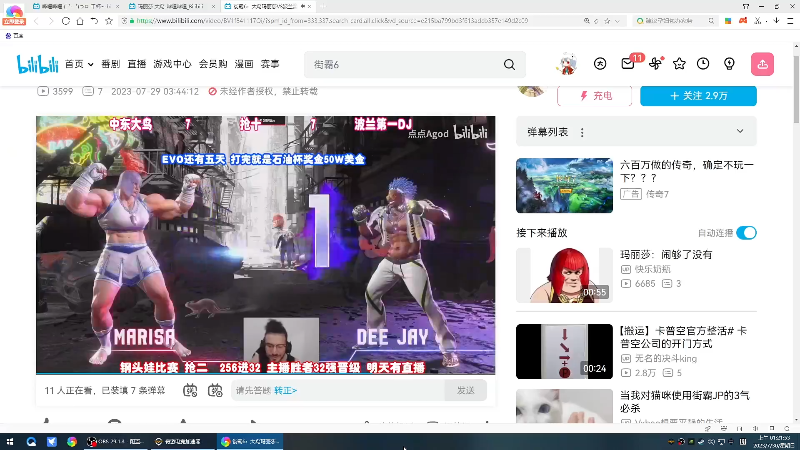Open the user avatar profile
The width and height of the screenshot is (800, 450).
[566, 64]
